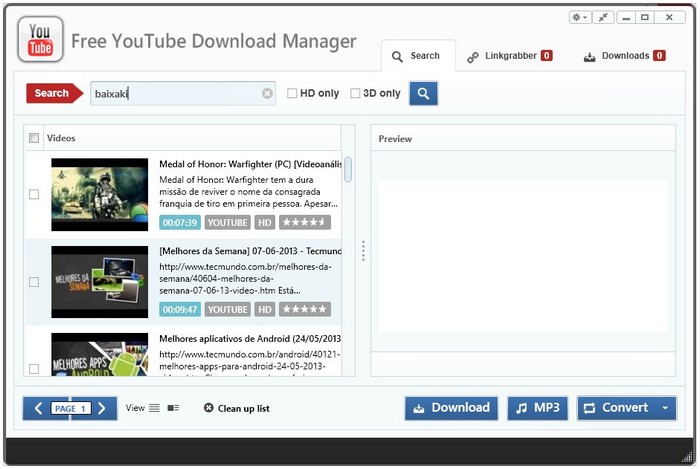Open the Downloads tab
This screenshot has height=469, width=700.
[x=624, y=56]
